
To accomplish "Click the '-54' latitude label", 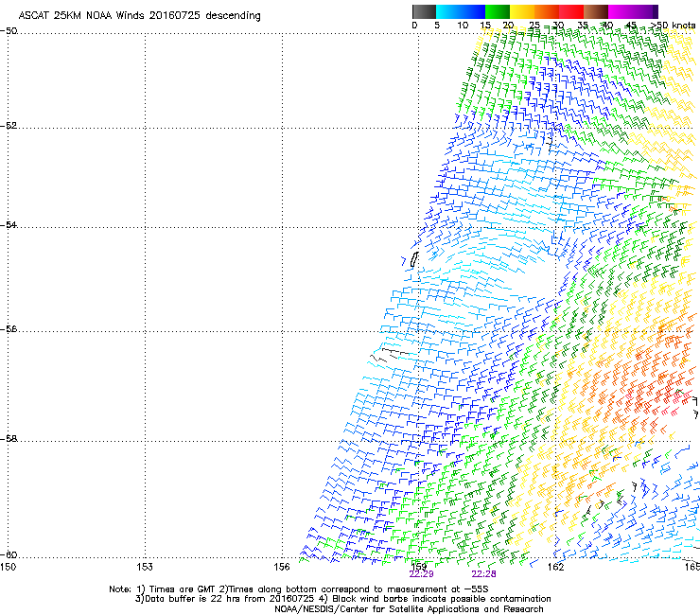I will click(9, 224).
